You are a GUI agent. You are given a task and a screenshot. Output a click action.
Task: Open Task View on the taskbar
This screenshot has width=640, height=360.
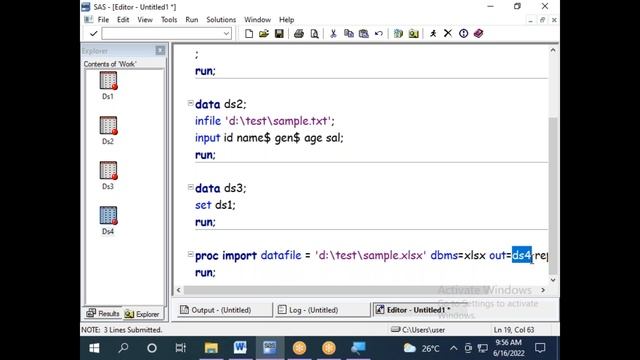coord(180,348)
